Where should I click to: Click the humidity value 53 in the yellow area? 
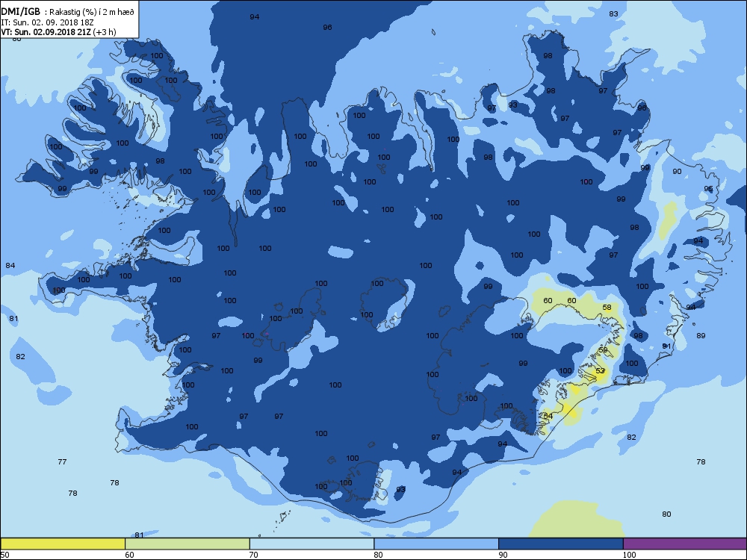pos(600,370)
